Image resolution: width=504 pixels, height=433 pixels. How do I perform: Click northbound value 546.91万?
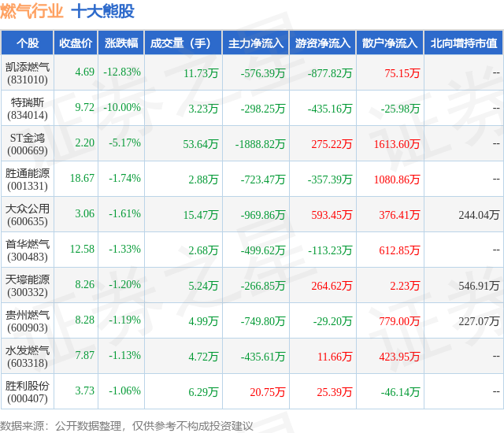(x=479, y=286)
